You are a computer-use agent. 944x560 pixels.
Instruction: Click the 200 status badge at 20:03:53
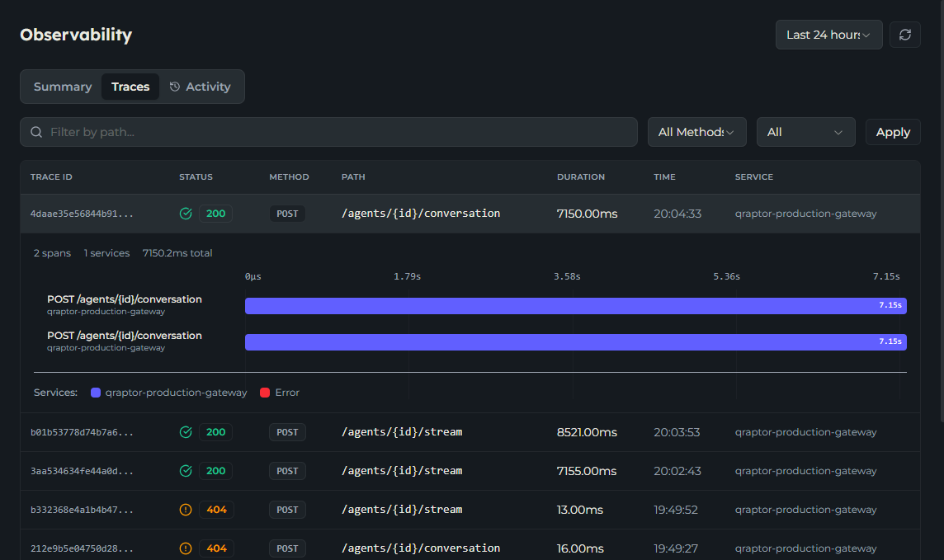tap(215, 432)
